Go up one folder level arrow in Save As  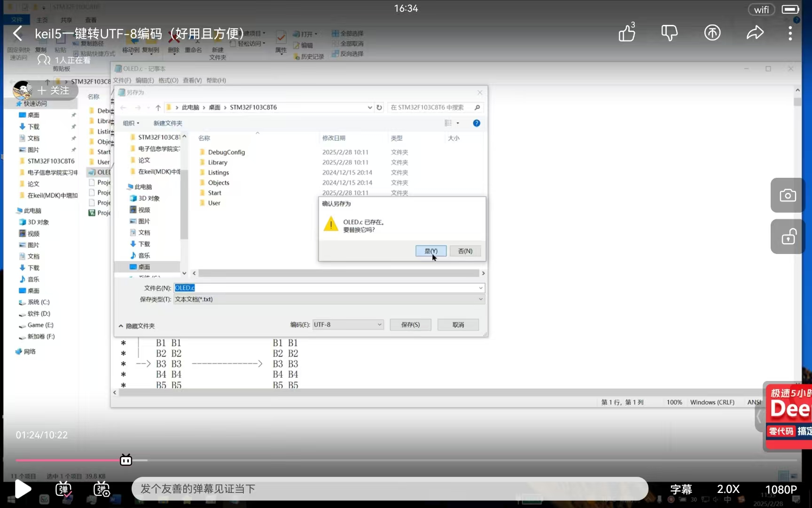coord(158,108)
